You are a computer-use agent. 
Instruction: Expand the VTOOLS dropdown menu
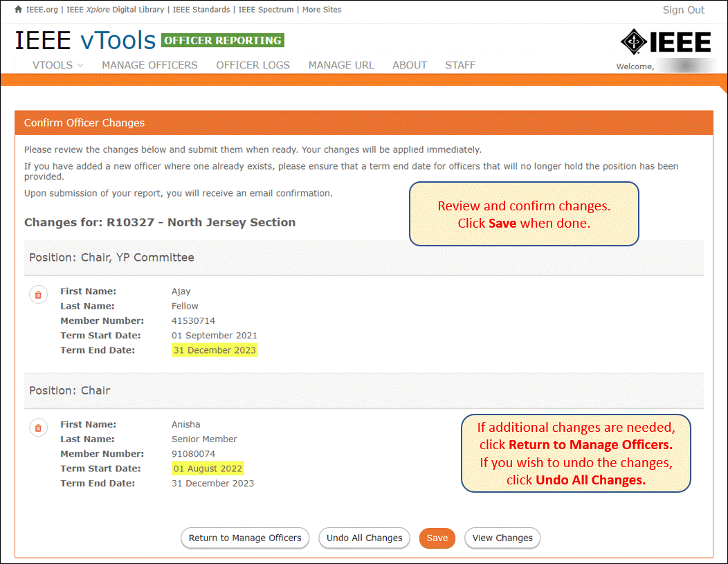tap(57, 65)
